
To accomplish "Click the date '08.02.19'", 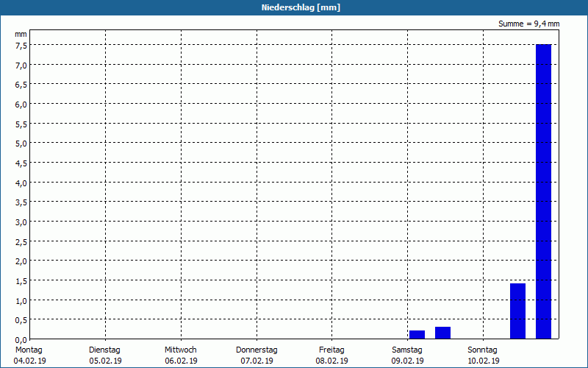I will pyautogui.click(x=332, y=361).
